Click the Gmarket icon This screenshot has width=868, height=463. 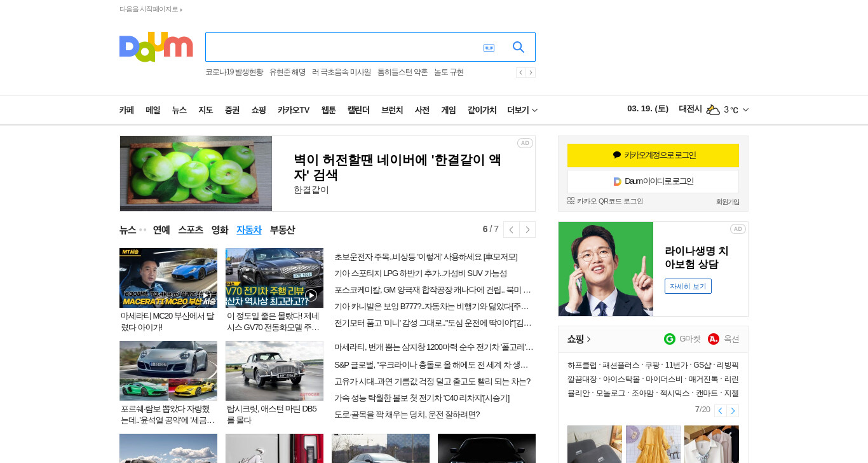click(670, 339)
